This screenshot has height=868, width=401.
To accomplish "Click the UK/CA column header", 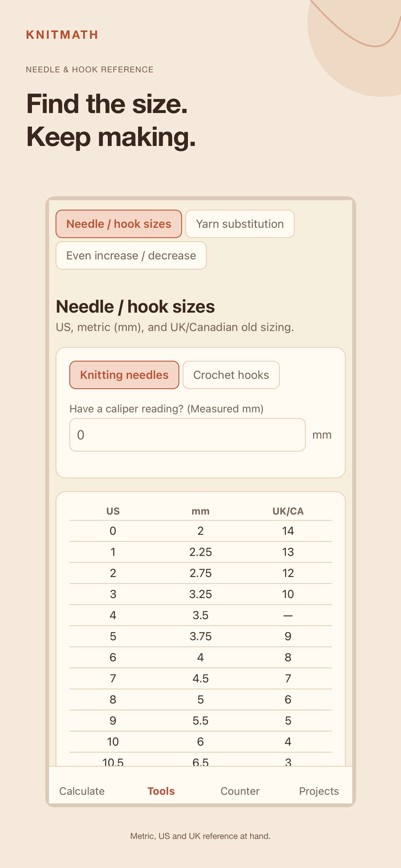I will click(288, 511).
